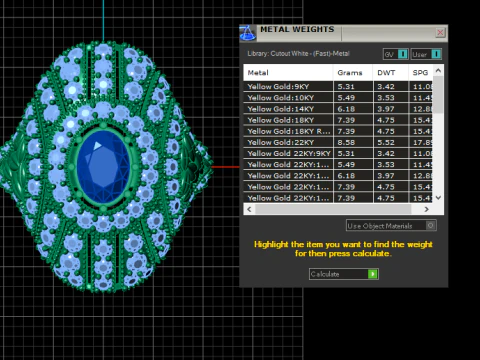Sort by the DWT column header

pos(390,73)
